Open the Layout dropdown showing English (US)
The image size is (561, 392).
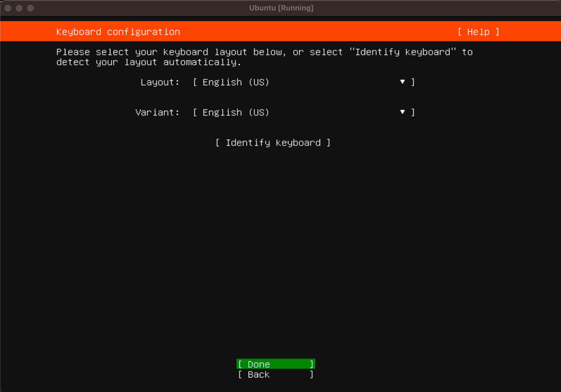(x=304, y=82)
